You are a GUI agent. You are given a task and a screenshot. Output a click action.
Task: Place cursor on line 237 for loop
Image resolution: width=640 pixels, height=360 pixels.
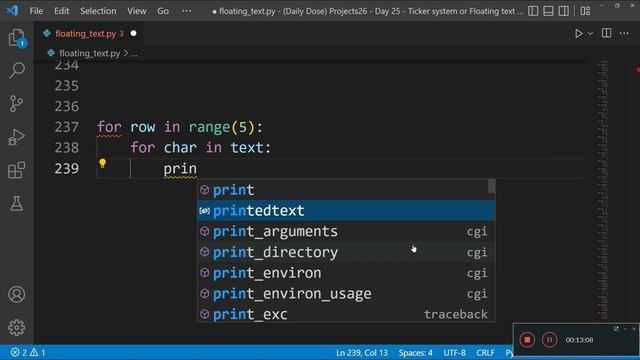coord(180,127)
